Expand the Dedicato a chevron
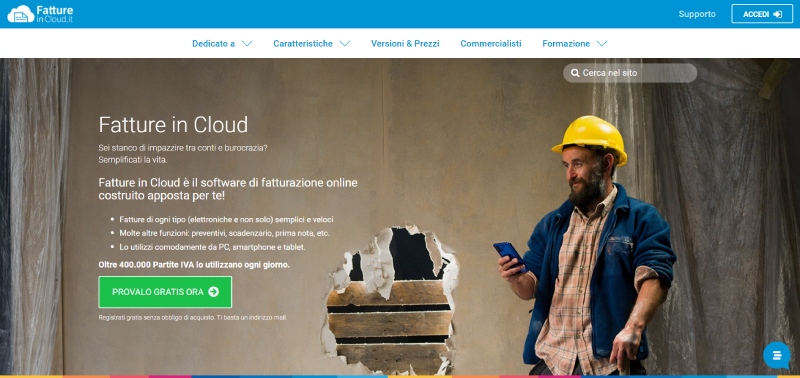 coord(247,43)
